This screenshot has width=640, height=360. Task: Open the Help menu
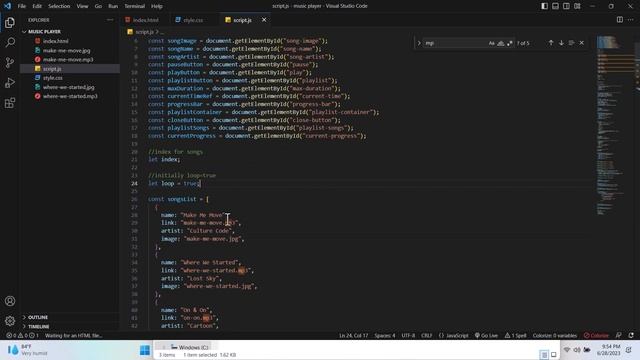point(157,6)
